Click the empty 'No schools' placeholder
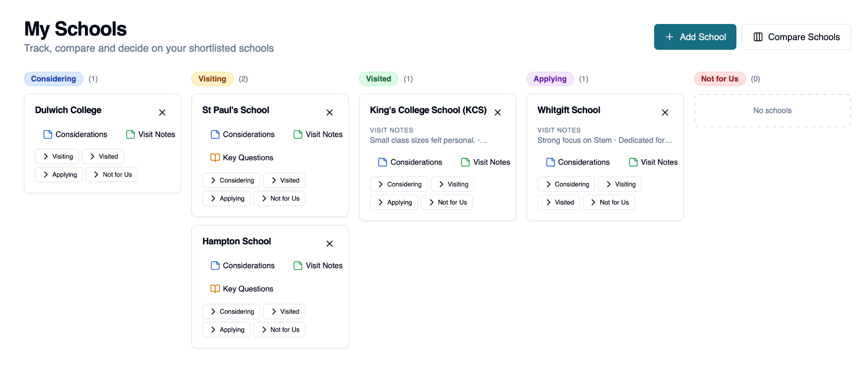Image resolution: width=868 pixels, height=391 pixels. (773, 110)
